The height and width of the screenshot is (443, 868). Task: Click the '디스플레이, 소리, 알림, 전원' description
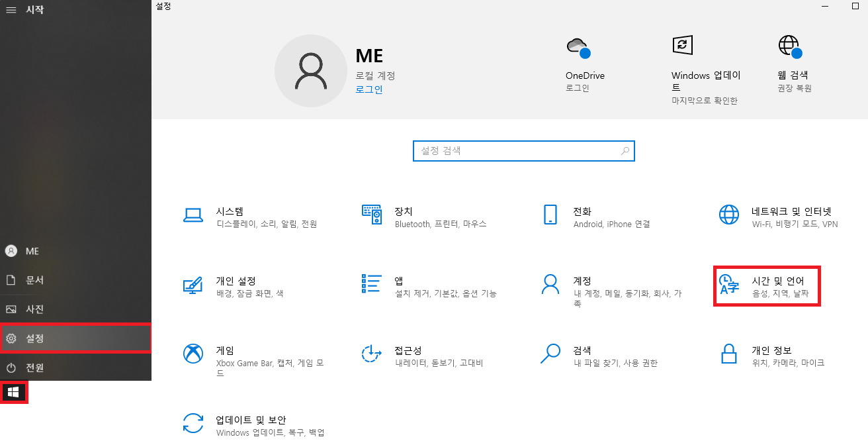[x=267, y=224]
